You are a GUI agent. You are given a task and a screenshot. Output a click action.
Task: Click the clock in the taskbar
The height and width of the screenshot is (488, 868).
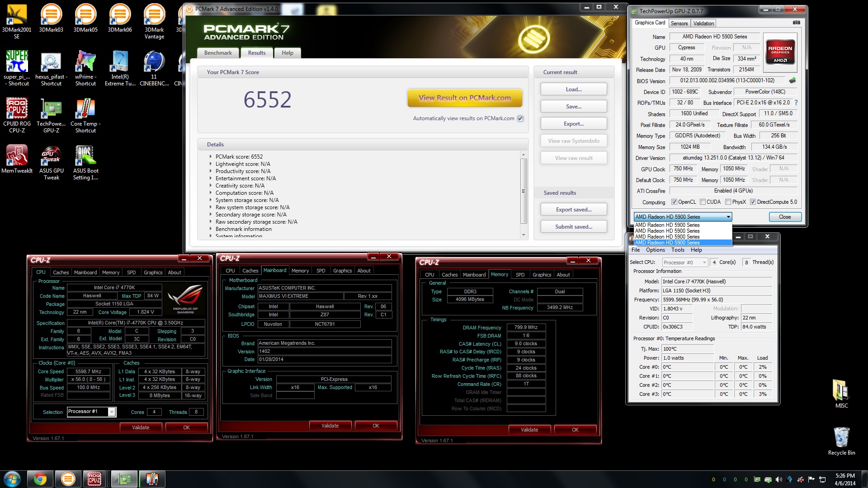click(845, 479)
